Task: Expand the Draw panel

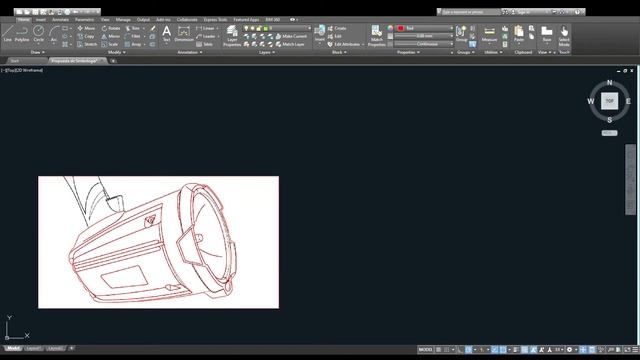Action: pos(38,52)
